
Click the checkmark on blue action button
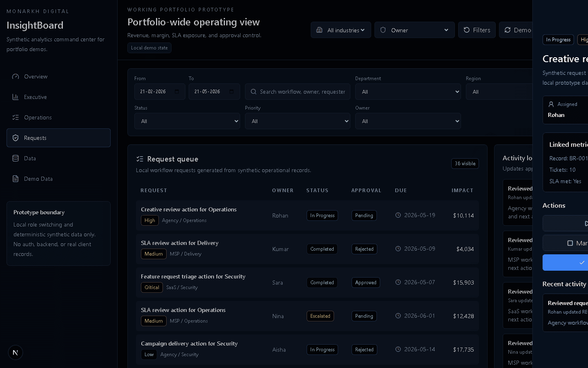(x=582, y=263)
